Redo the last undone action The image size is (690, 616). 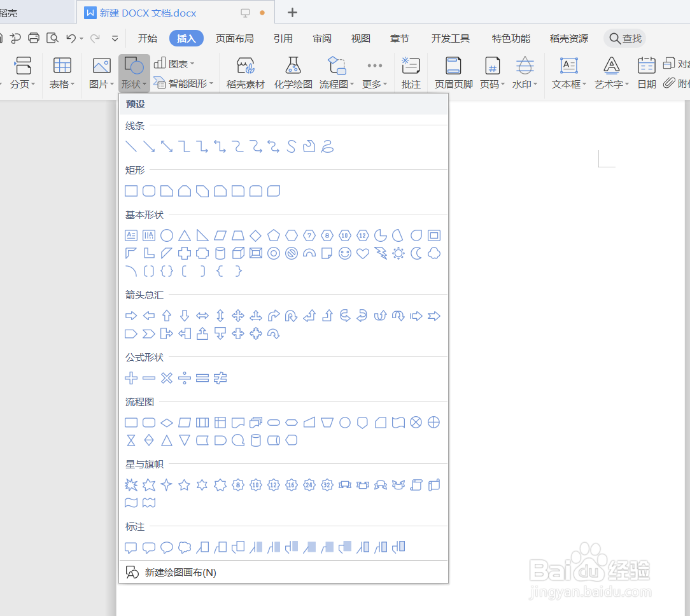(x=95, y=38)
